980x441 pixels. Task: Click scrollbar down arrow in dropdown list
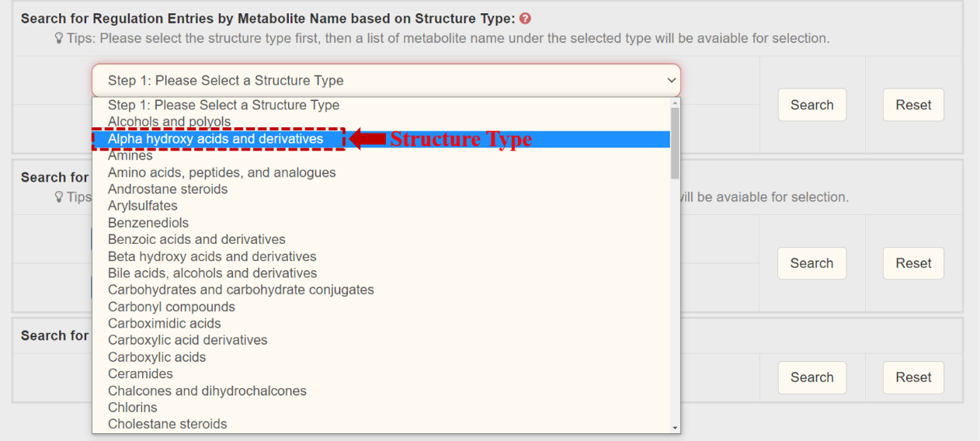[x=675, y=427]
